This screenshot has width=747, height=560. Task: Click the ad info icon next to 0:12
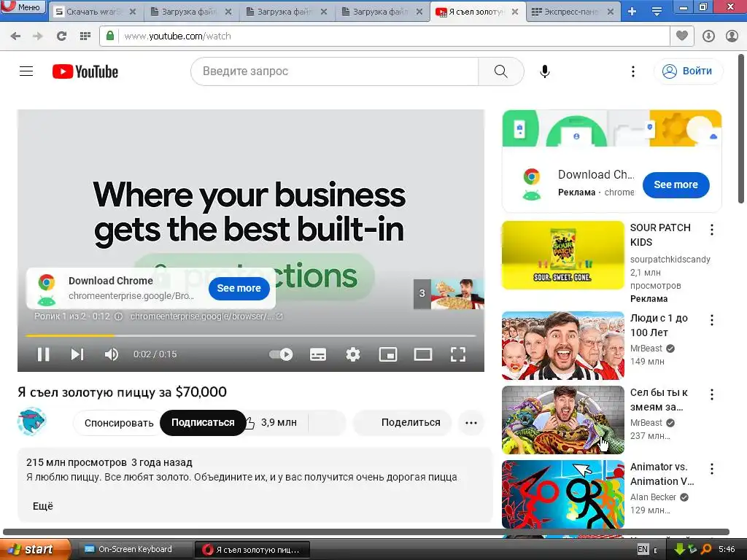(119, 316)
